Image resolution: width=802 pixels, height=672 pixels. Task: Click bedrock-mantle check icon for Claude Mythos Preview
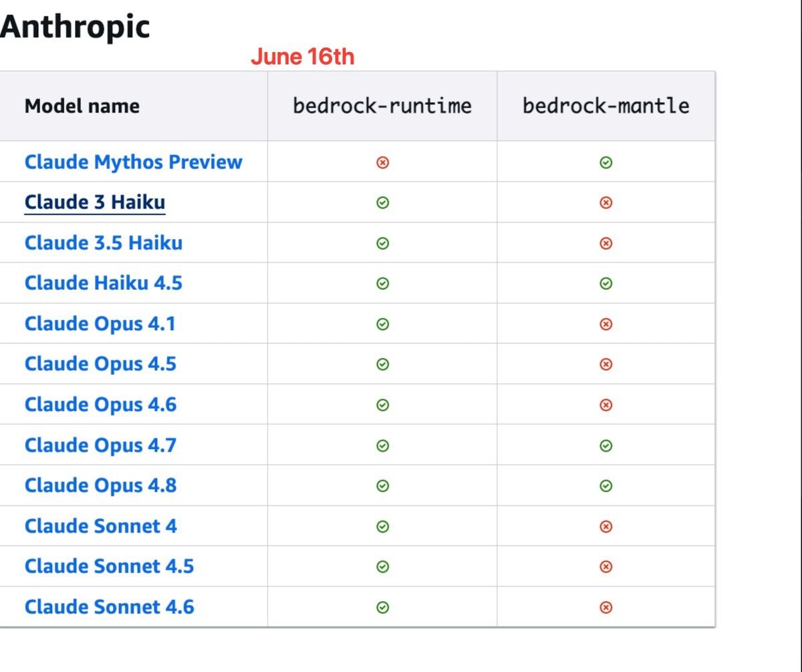pyautogui.click(x=606, y=162)
